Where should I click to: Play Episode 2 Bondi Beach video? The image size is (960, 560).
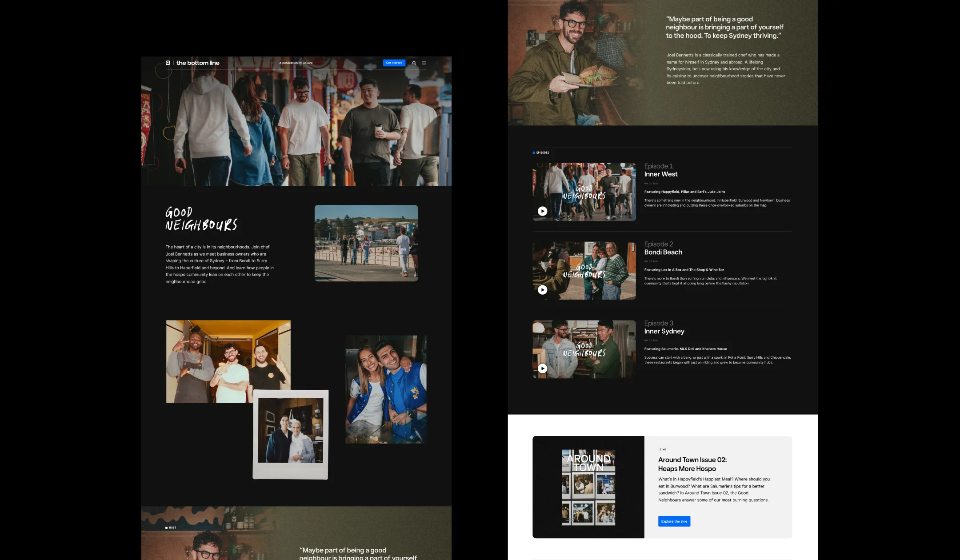(542, 290)
